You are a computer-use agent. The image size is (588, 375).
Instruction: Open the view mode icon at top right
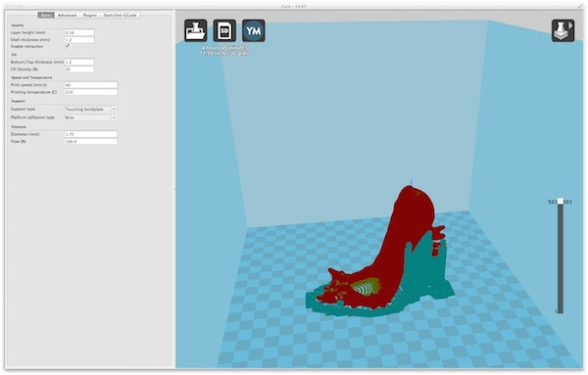(563, 30)
